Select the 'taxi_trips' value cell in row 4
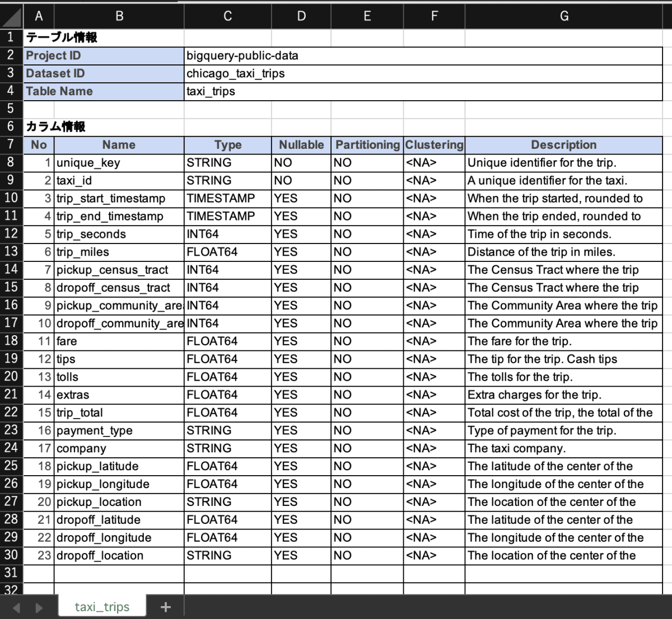Image resolution: width=672 pixels, height=619 pixels. (423, 91)
